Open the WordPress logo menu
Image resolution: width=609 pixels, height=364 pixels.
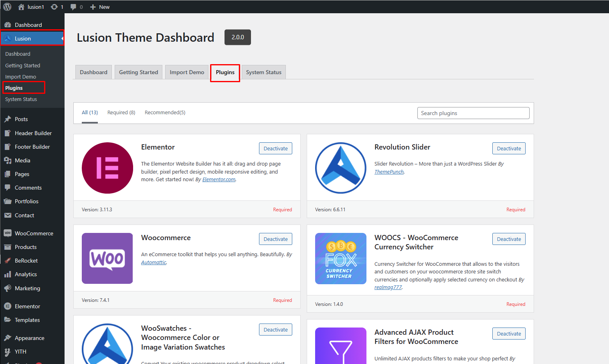pos(7,7)
